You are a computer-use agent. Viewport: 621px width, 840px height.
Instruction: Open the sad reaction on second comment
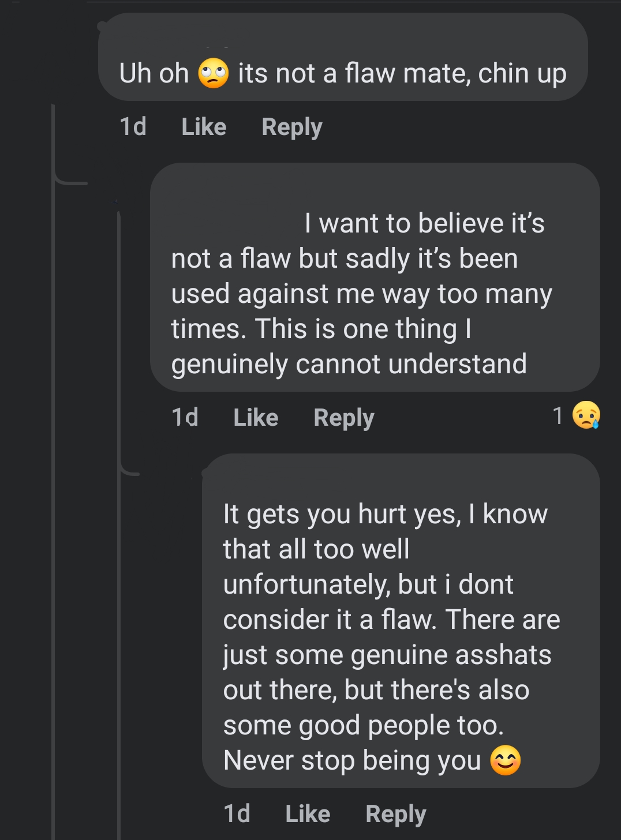586,415
